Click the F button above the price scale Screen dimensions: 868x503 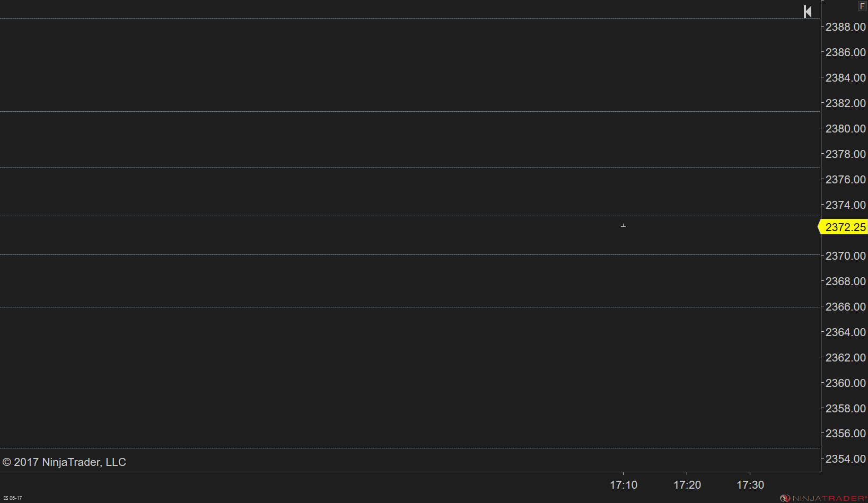[862, 6]
